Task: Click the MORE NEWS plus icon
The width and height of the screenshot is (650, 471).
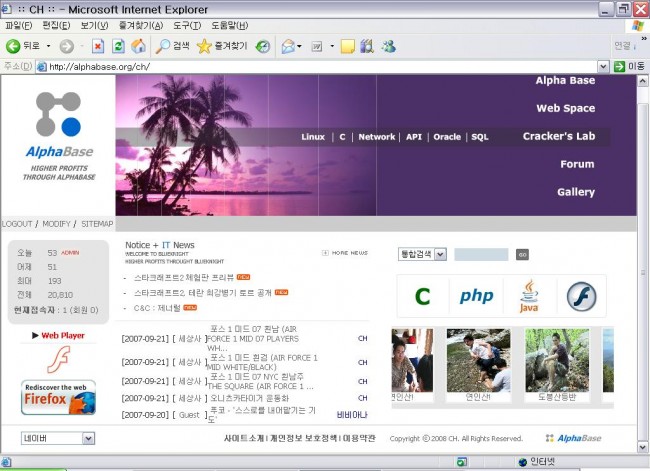Action: click(x=325, y=253)
